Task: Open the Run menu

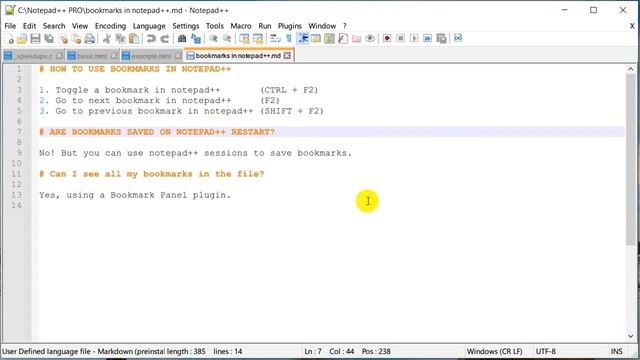Action: pyautogui.click(x=265, y=26)
